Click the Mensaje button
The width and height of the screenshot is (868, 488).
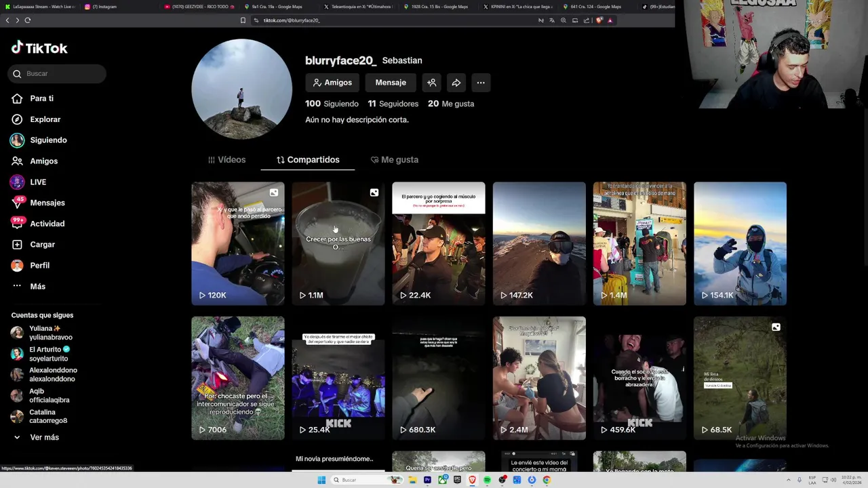[391, 83]
